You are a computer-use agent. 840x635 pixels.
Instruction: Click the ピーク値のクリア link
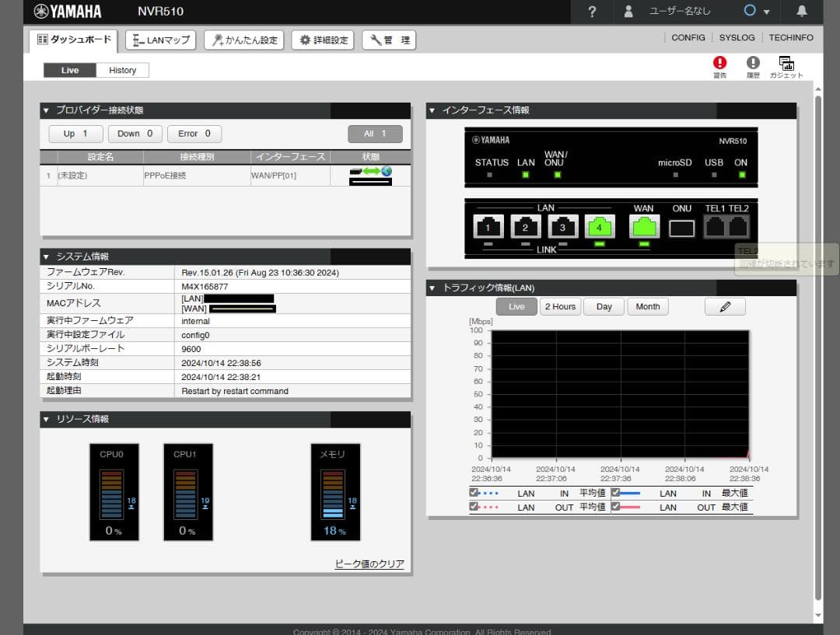[369, 564]
